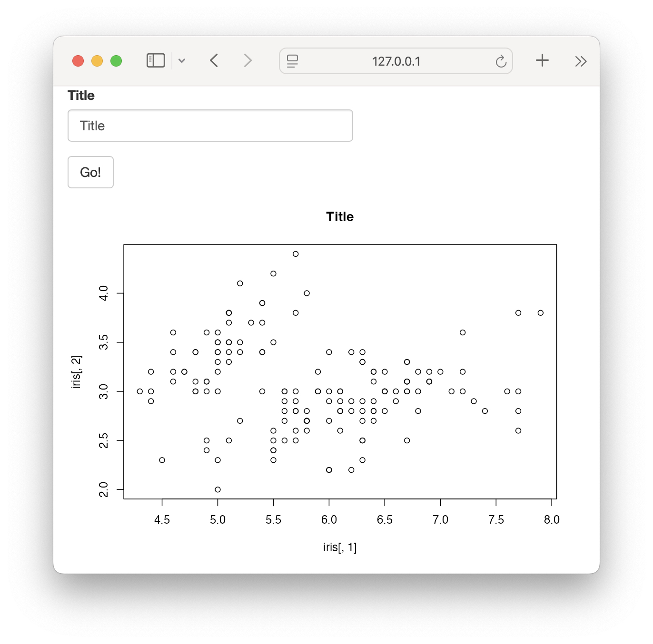Click the 127.0.0.1 address field
The image size is (653, 644).
click(x=396, y=61)
